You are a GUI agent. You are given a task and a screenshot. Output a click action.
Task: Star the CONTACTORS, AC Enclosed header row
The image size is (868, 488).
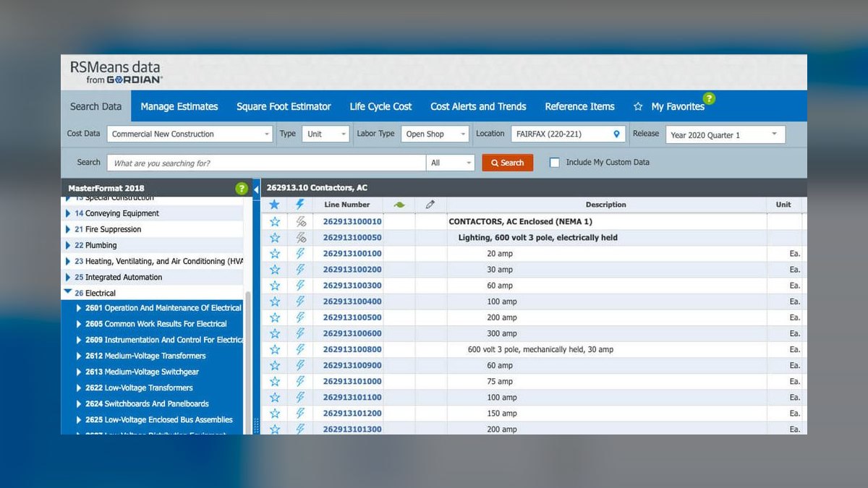[x=275, y=222]
